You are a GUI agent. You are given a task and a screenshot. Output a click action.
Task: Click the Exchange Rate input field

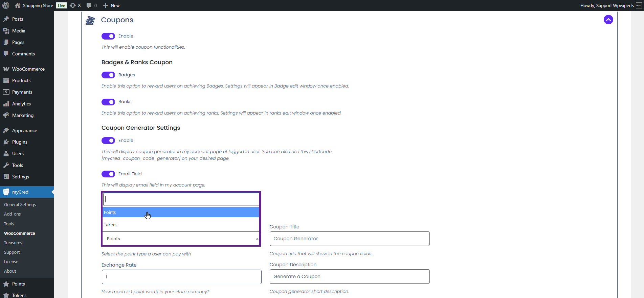(x=181, y=277)
